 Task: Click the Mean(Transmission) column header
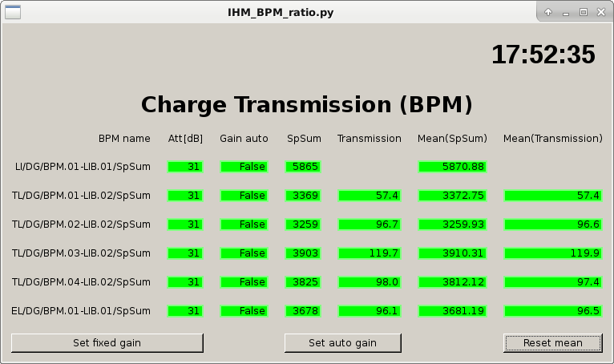(x=552, y=138)
